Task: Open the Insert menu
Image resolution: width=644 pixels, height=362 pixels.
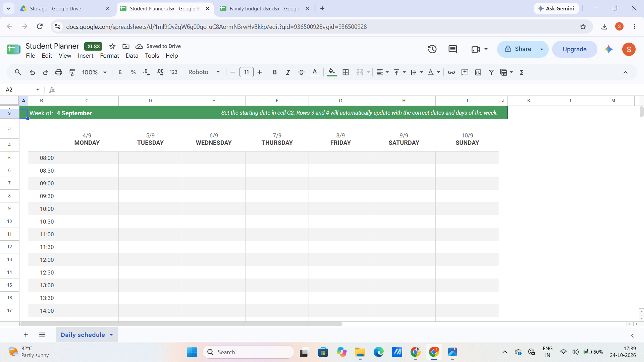Action: [86, 56]
